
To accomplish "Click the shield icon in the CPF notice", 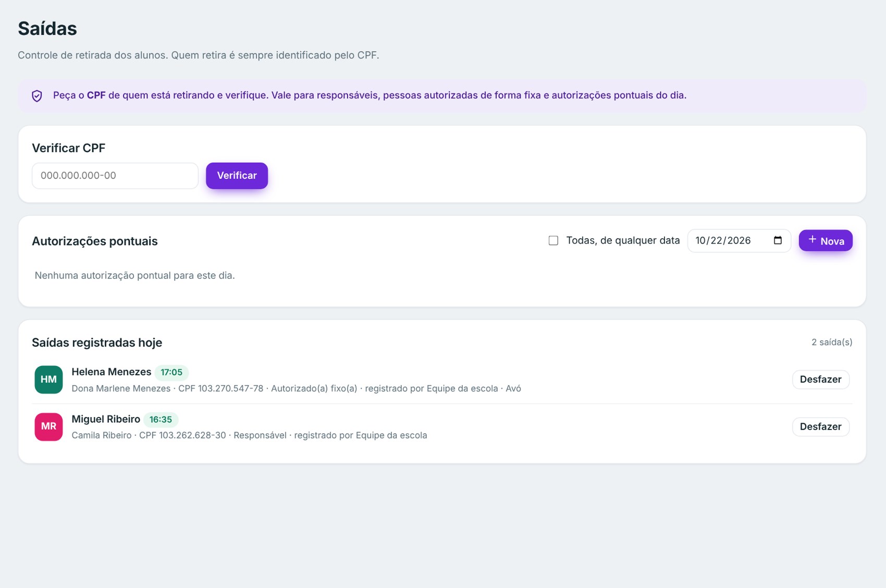I will click(x=37, y=96).
